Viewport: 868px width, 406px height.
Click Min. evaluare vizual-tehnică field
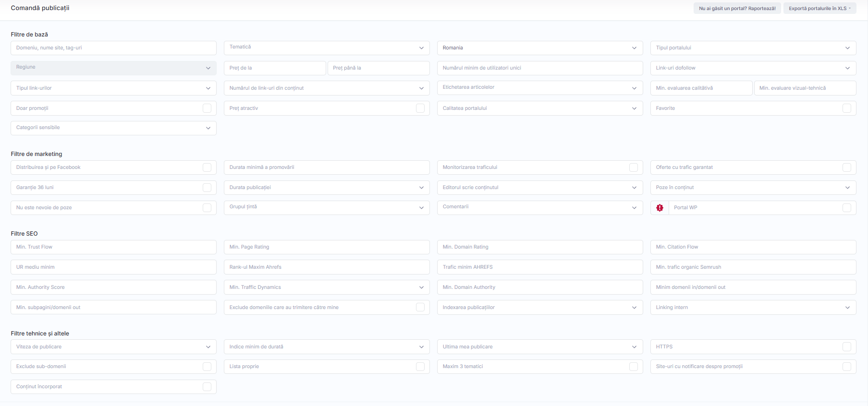(805, 88)
